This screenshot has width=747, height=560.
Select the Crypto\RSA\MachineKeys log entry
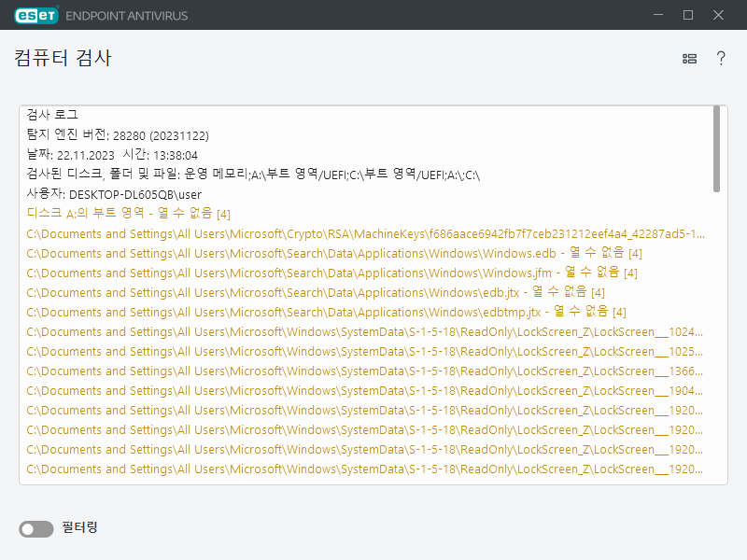365,233
